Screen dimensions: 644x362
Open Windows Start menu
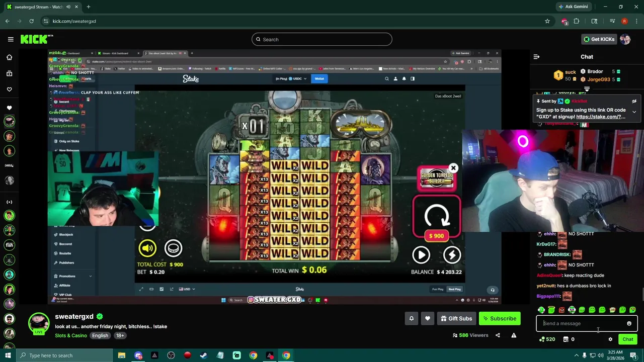click(8, 355)
